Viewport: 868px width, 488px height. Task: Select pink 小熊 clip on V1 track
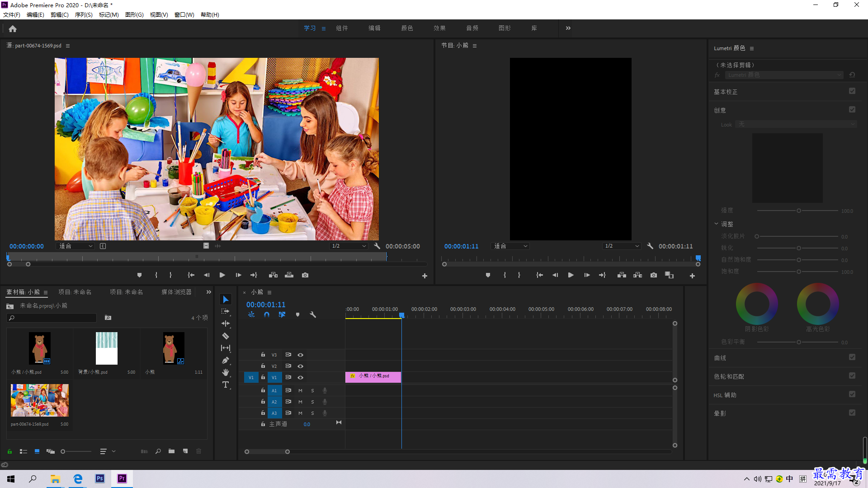coord(373,377)
